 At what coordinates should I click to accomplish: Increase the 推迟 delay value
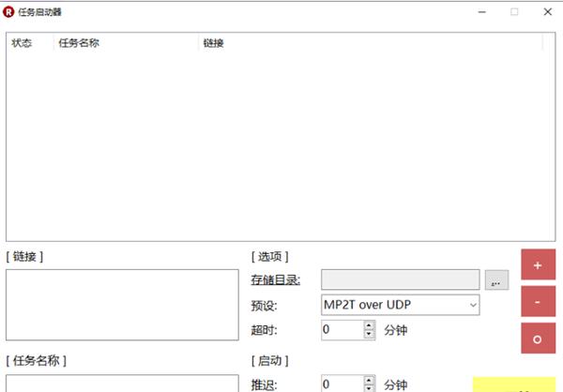(369, 380)
